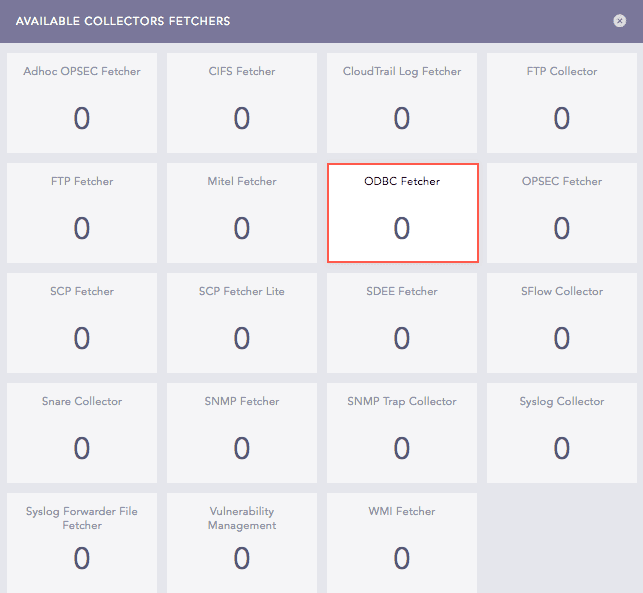Select the Syslog Forwarder File Fetcher tile

(x=82, y=542)
